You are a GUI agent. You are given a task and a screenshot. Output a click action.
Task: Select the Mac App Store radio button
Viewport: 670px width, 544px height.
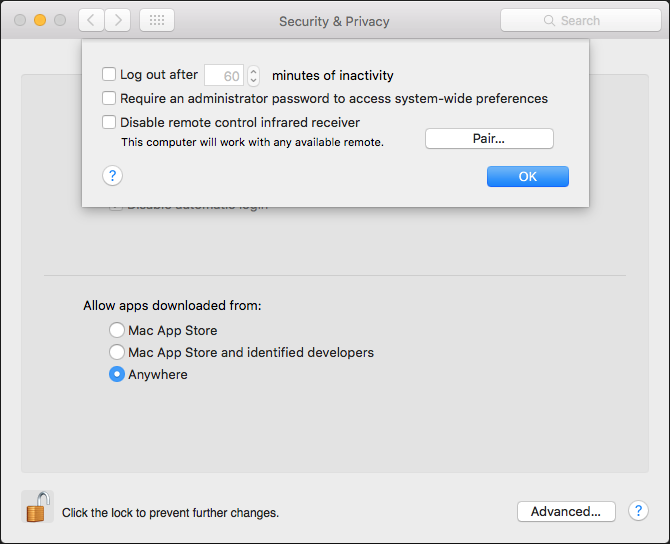[x=117, y=331]
